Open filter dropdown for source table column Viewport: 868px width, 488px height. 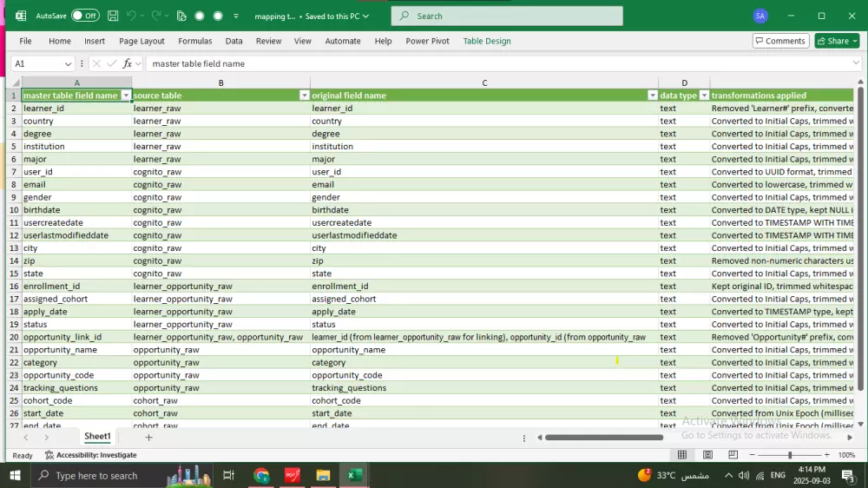pos(304,96)
